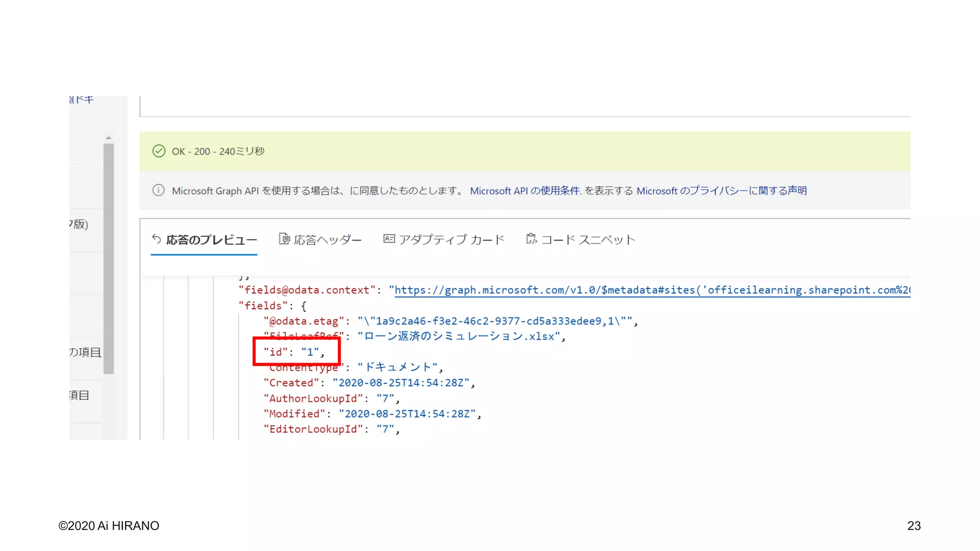The width and height of the screenshot is (980, 551).
Task: Click the arrow icon on 応答のプレビュー tab
Action: [156, 239]
